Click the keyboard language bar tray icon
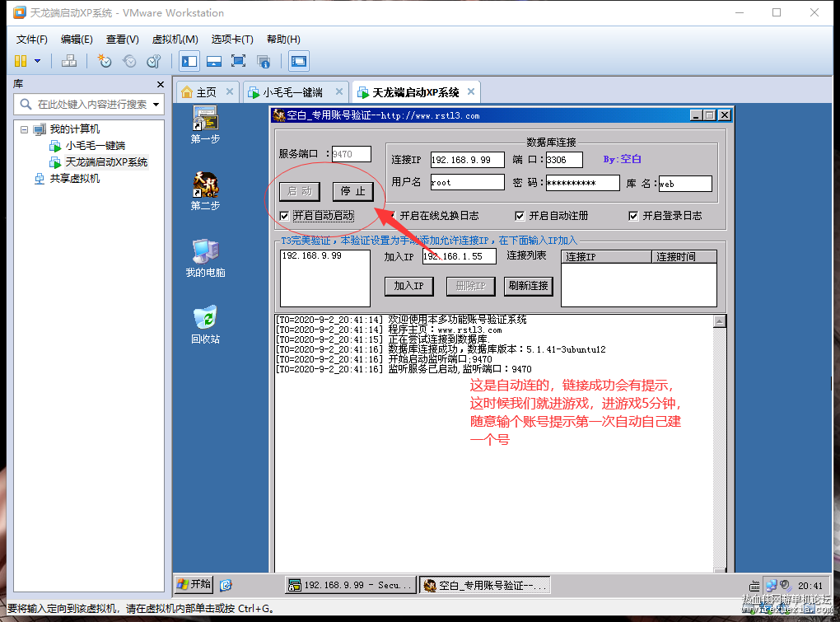The width and height of the screenshot is (840, 622). click(x=754, y=586)
